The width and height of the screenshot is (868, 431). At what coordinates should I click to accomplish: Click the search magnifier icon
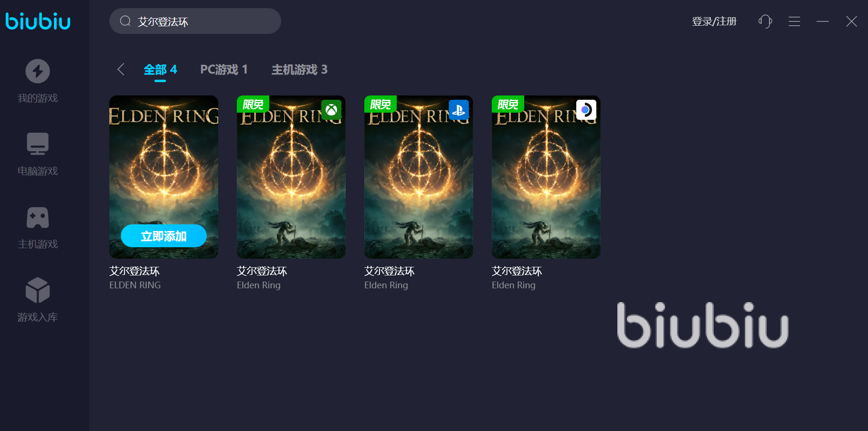[125, 21]
